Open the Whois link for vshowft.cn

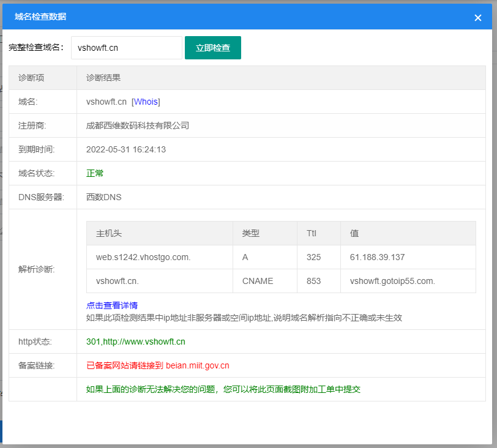tap(146, 102)
